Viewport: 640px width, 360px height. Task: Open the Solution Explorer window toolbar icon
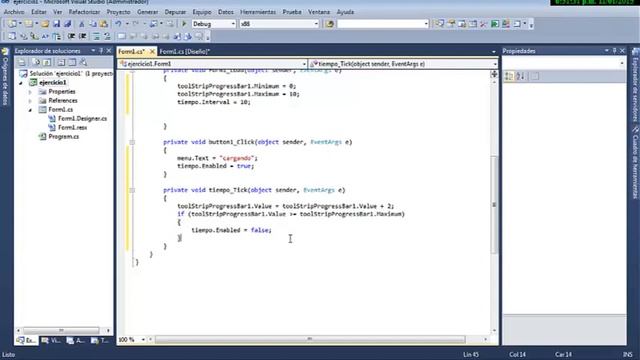point(439,24)
